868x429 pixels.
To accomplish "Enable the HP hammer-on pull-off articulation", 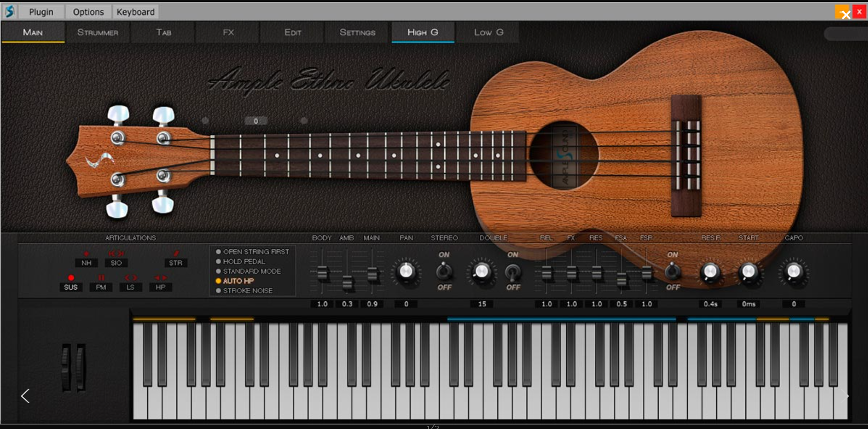I will tap(160, 287).
